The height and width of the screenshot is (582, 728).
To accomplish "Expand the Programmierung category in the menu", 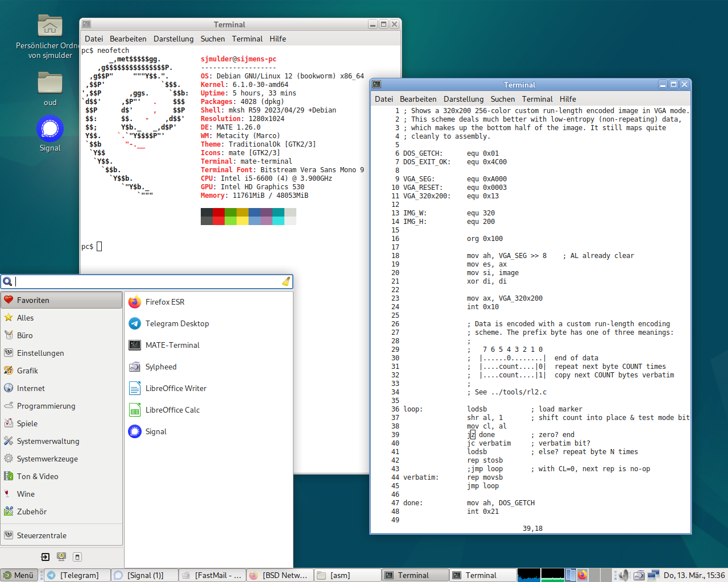I will point(45,406).
